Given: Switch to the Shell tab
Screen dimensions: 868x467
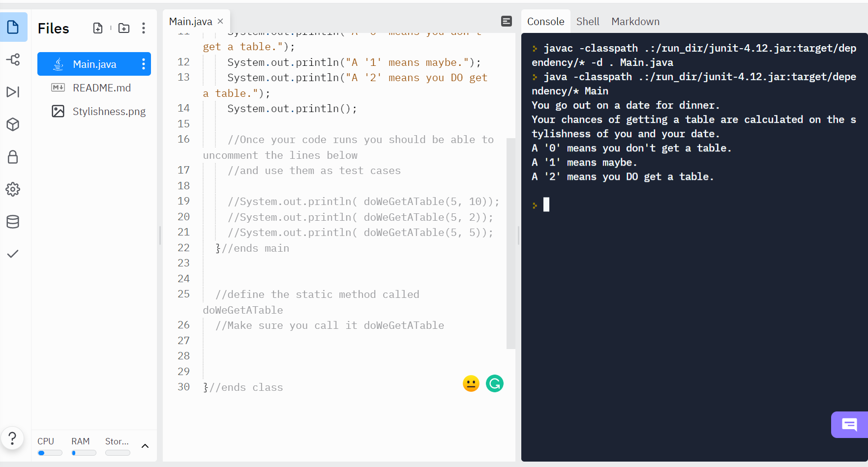Looking at the screenshot, I should tap(588, 21).
